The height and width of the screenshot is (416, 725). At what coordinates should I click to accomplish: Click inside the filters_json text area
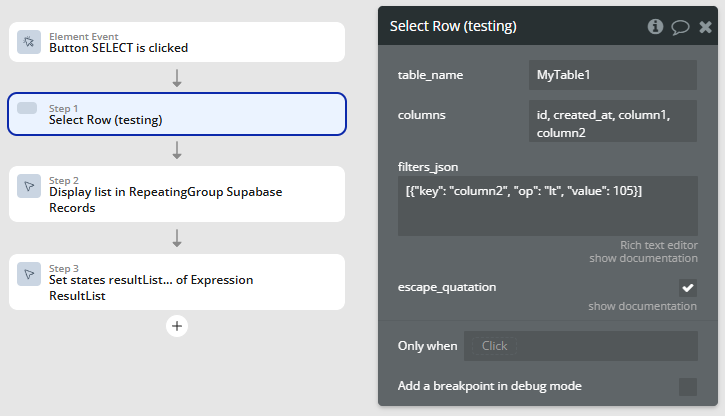547,206
